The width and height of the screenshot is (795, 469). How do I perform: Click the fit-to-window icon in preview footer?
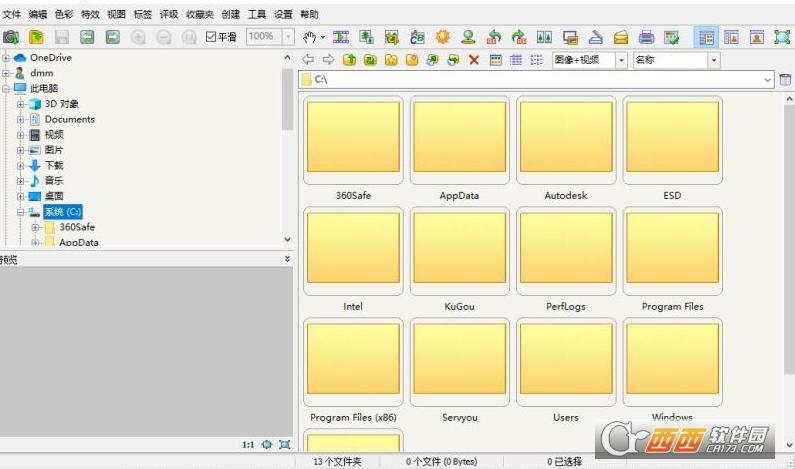pyautogui.click(x=285, y=445)
